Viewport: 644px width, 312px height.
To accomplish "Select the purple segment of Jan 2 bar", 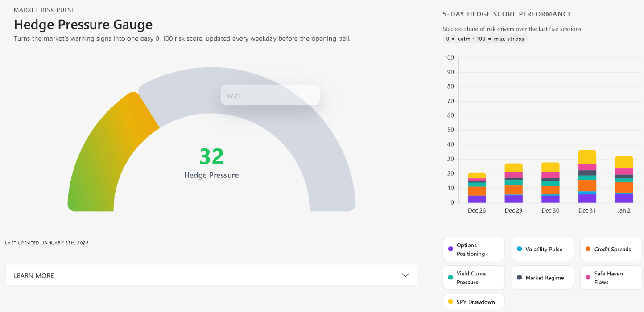I will coord(624,198).
